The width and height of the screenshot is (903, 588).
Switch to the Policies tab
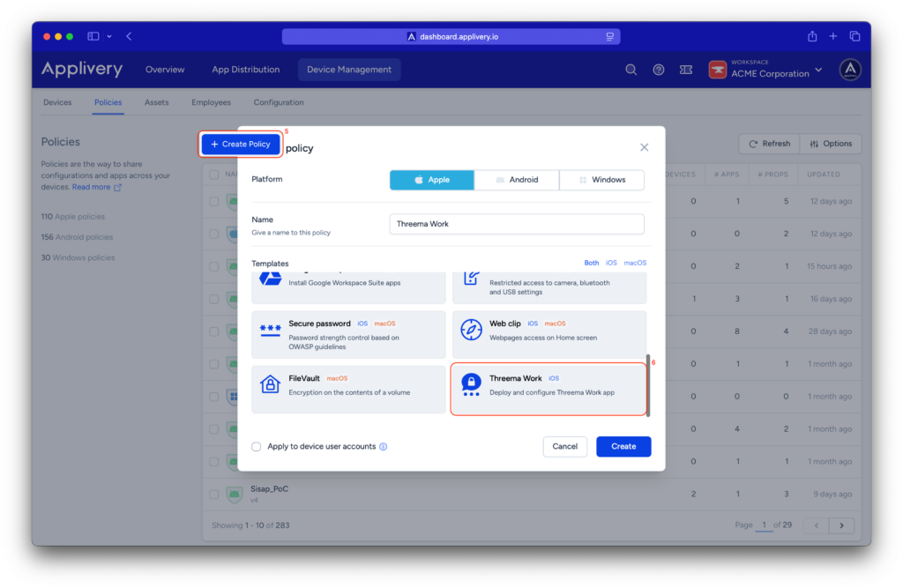pyautogui.click(x=108, y=102)
